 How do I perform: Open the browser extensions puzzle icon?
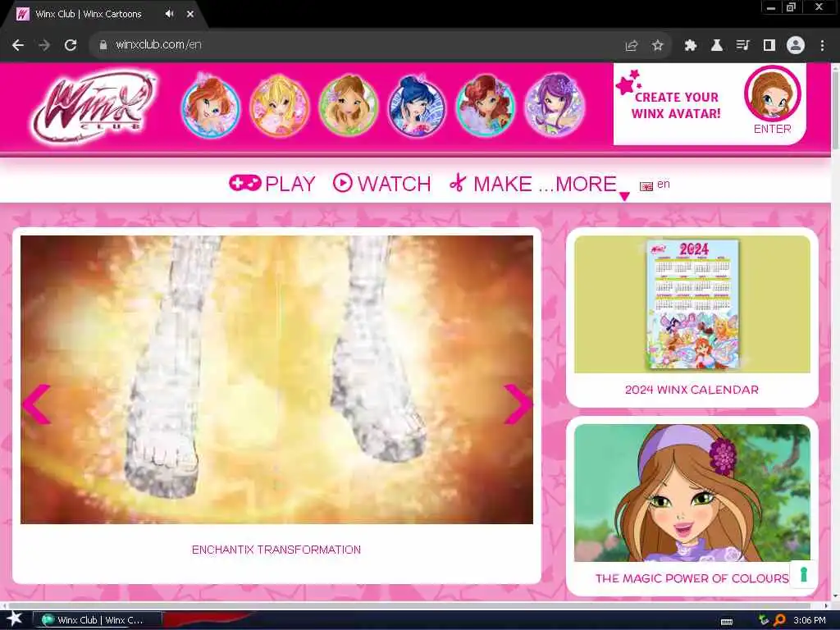691,46
